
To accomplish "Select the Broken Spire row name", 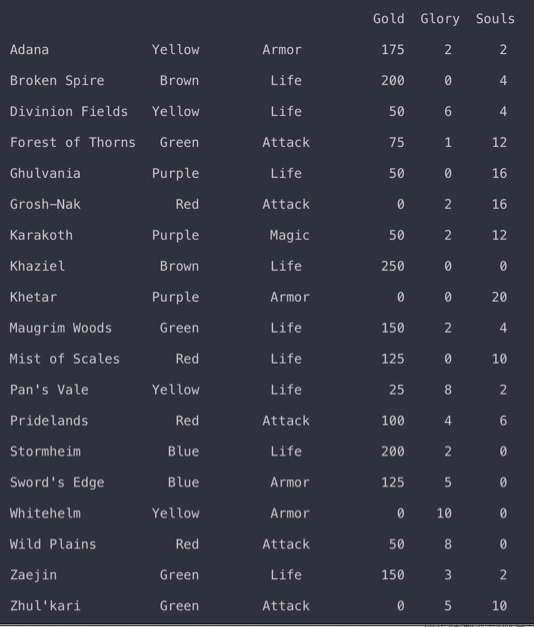I will pyautogui.click(x=57, y=80).
